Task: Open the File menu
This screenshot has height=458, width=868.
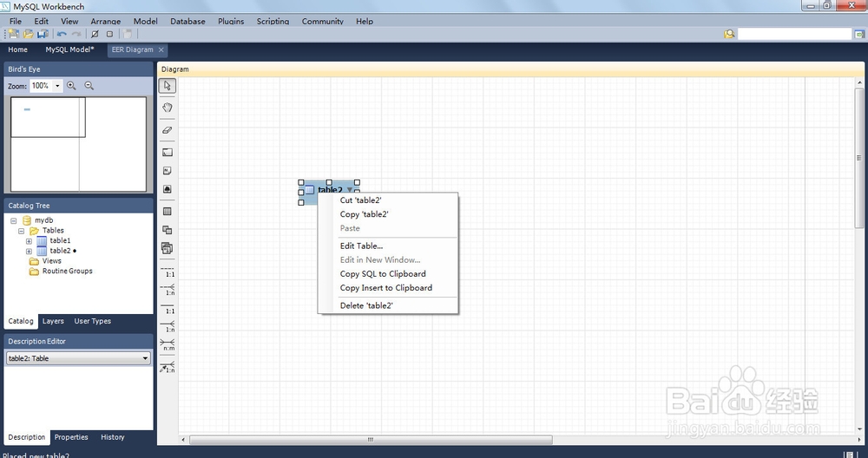Action: [x=16, y=21]
